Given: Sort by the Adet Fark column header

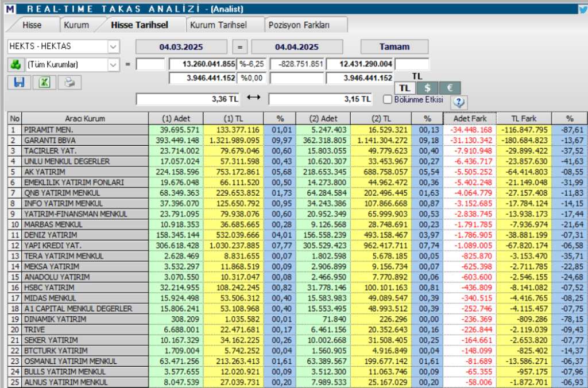Looking at the screenshot, I should click(470, 118).
